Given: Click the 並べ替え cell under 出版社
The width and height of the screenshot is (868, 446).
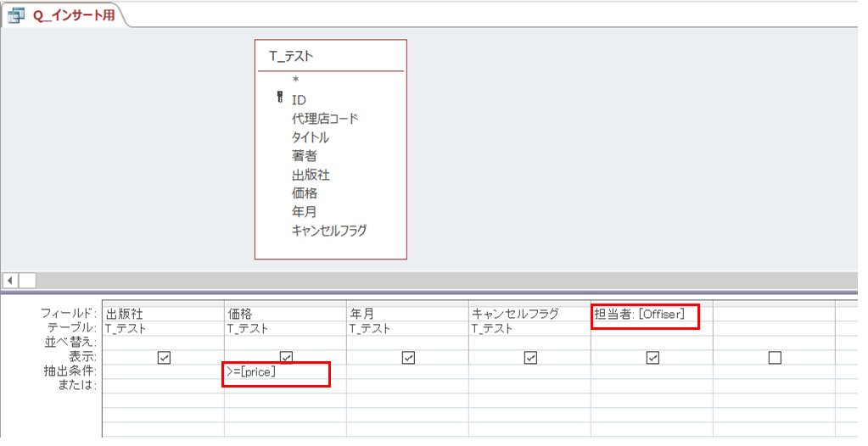Looking at the screenshot, I should pyautogui.click(x=163, y=343).
